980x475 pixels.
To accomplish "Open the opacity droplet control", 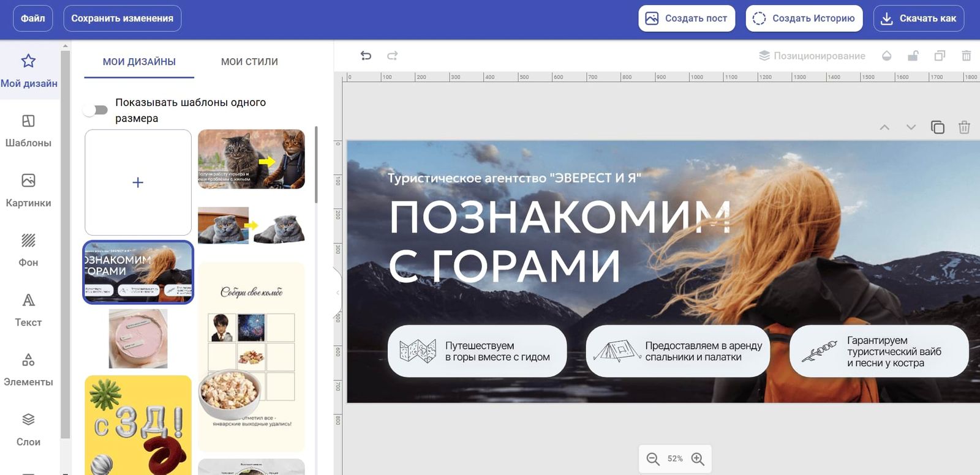I will click(x=886, y=56).
